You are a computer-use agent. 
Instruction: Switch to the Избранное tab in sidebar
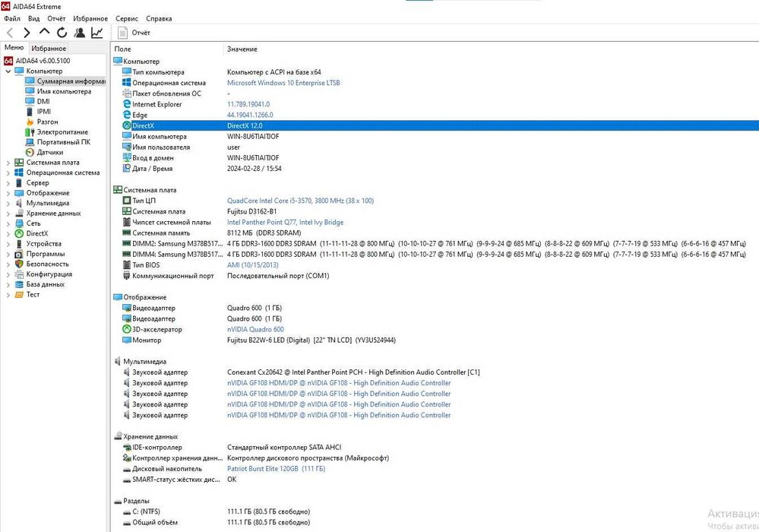(49, 49)
